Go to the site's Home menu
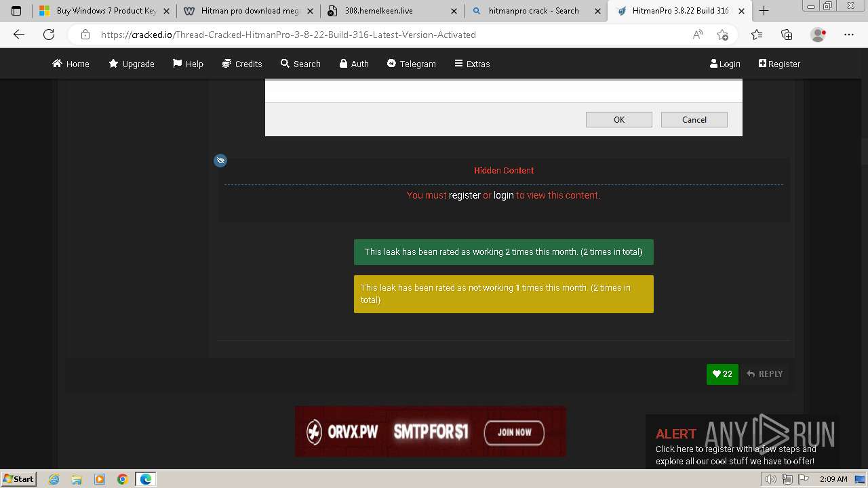868x488 pixels. coord(71,64)
